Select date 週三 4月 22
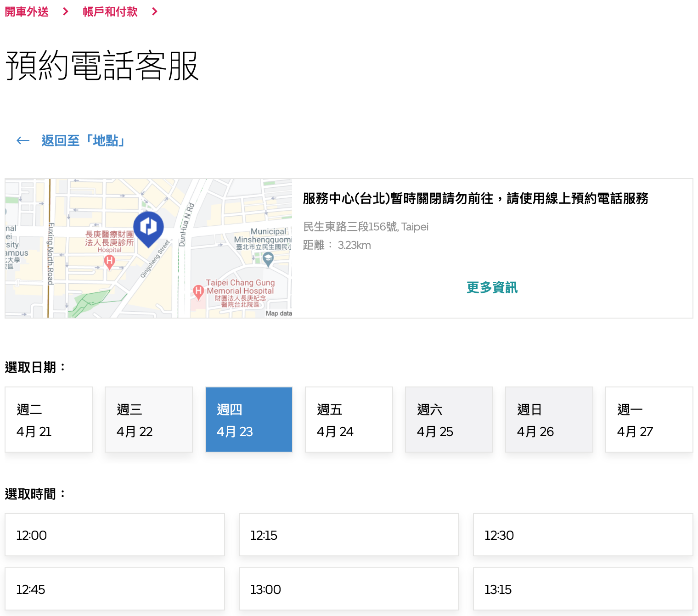 pos(149,420)
